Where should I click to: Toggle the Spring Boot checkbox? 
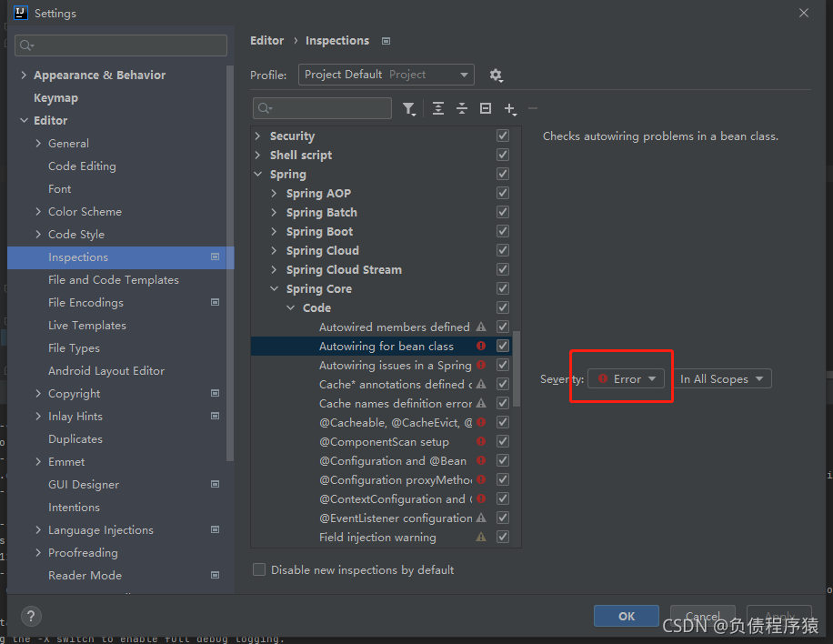[503, 231]
